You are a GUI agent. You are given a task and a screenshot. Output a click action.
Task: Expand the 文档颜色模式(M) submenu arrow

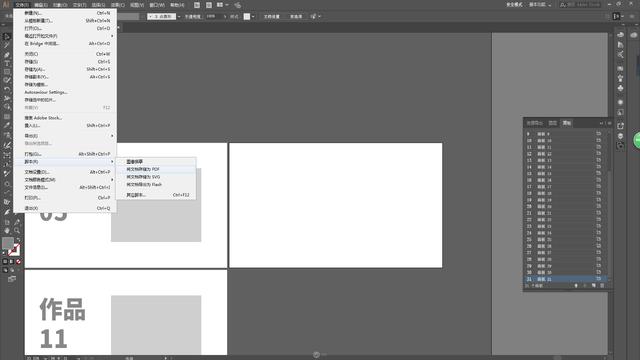pyautogui.click(x=112, y=180)
